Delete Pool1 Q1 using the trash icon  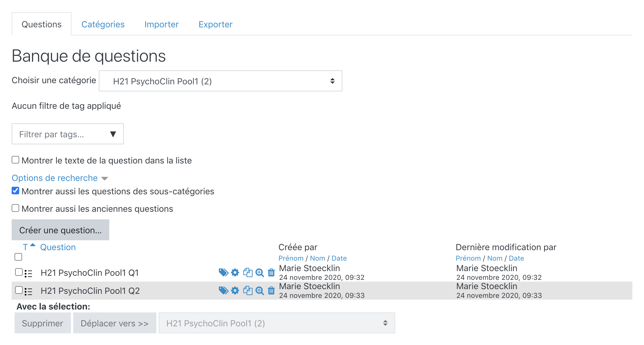(x=271, y=273)
